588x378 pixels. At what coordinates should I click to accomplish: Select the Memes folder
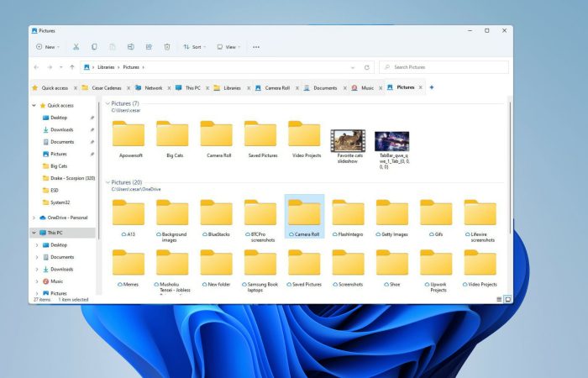pyautogui.click(x=129, y=268)
